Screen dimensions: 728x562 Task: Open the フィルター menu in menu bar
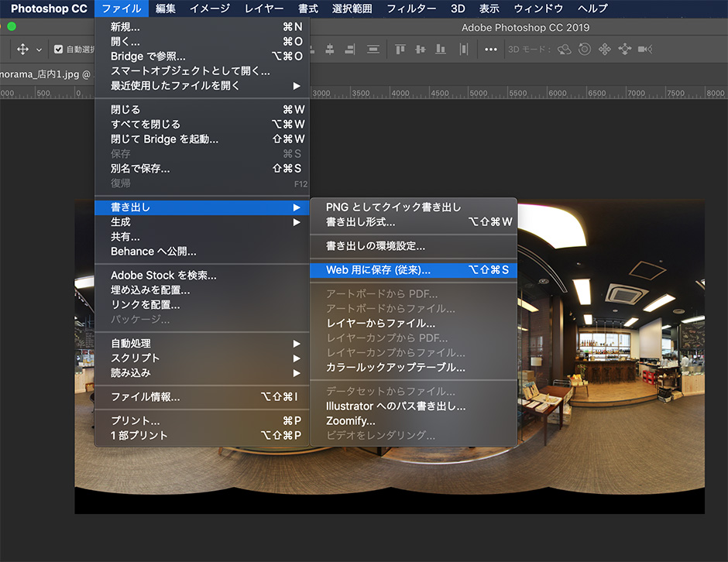(411, 9)
